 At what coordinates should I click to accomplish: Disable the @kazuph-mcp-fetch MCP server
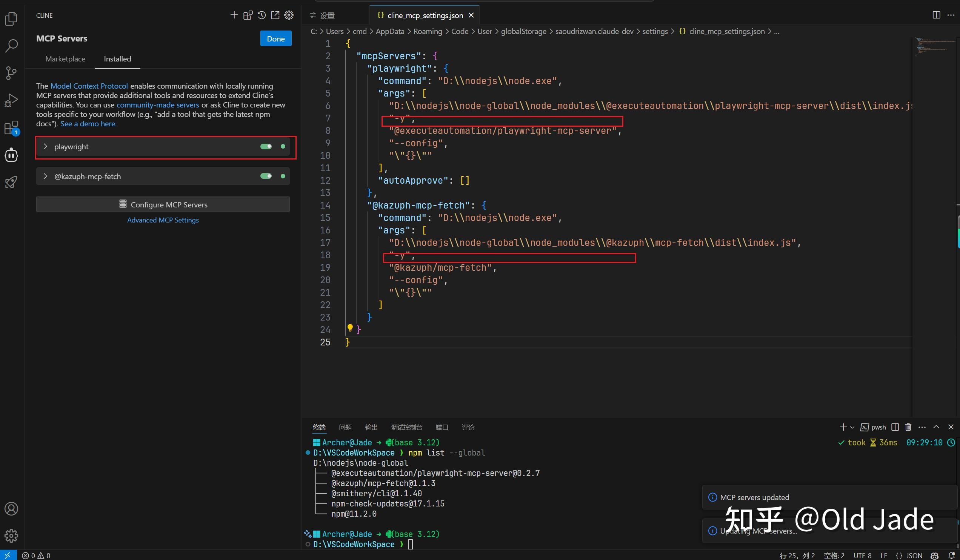coord(266,176)
